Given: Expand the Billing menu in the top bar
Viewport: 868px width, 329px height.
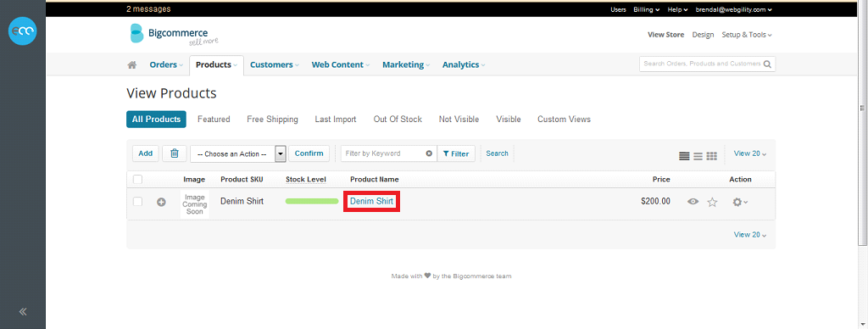Looking at the screenshot, I should (x=647, y=9).
